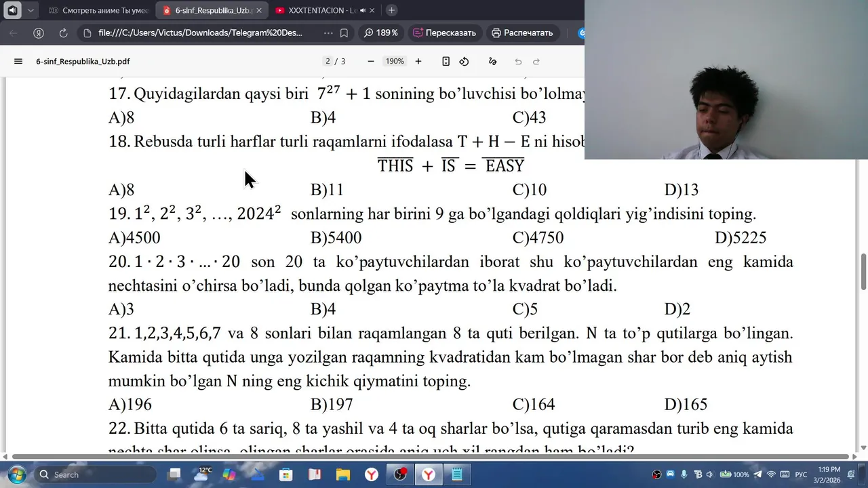
Task: Click answer A)8 for question 18
Action: 121,190
